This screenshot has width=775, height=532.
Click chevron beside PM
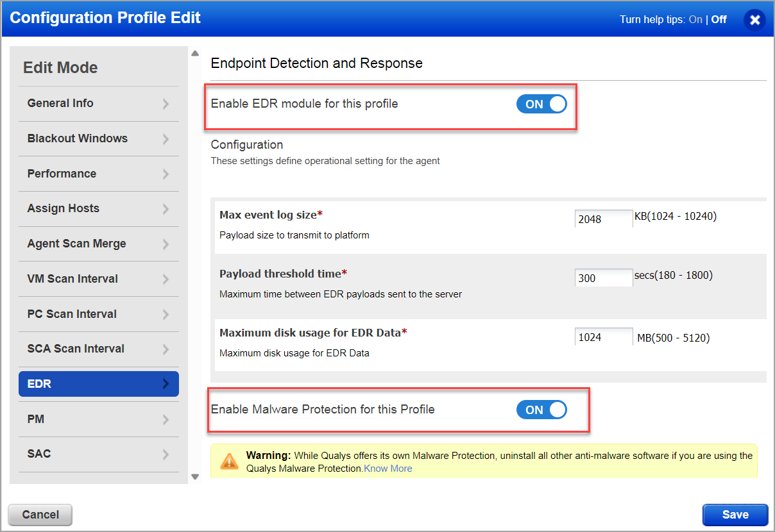tap(166, 420)
